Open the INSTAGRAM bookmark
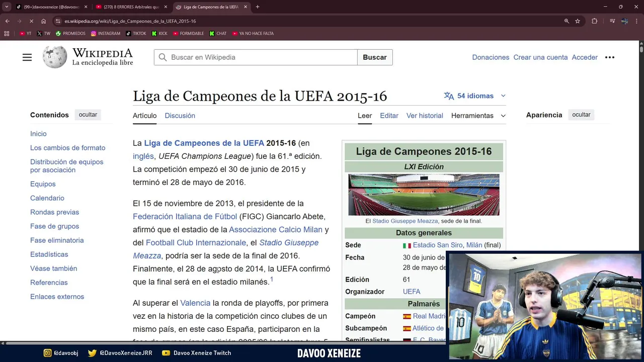This screenshot has height=362, width=644. (106, 34)
